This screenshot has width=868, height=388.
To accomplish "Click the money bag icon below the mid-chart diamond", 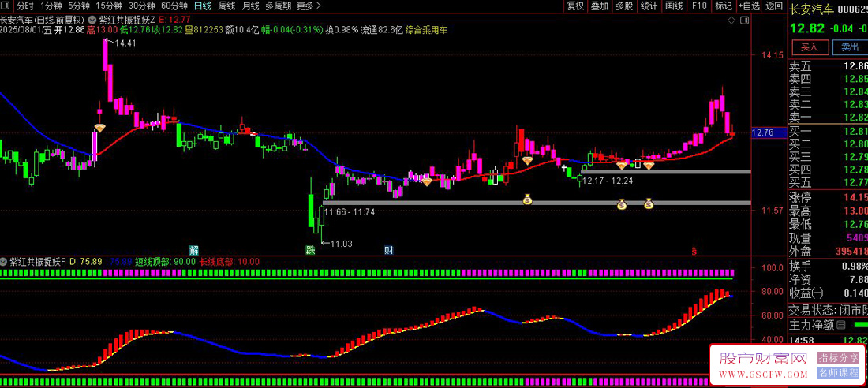I will pyautogui.click(x=527, y=200).
